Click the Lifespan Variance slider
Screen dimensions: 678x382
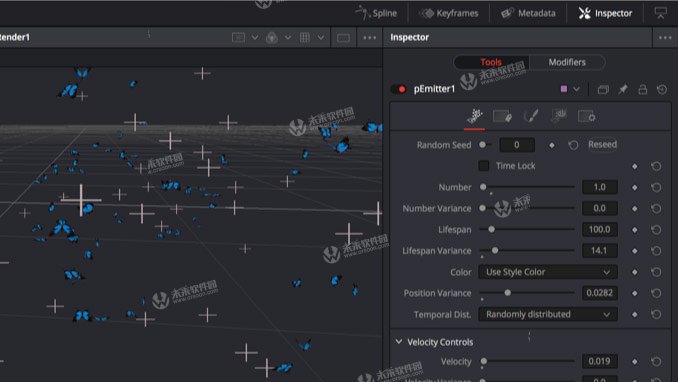pyautogui.click(x=527, y=250)
